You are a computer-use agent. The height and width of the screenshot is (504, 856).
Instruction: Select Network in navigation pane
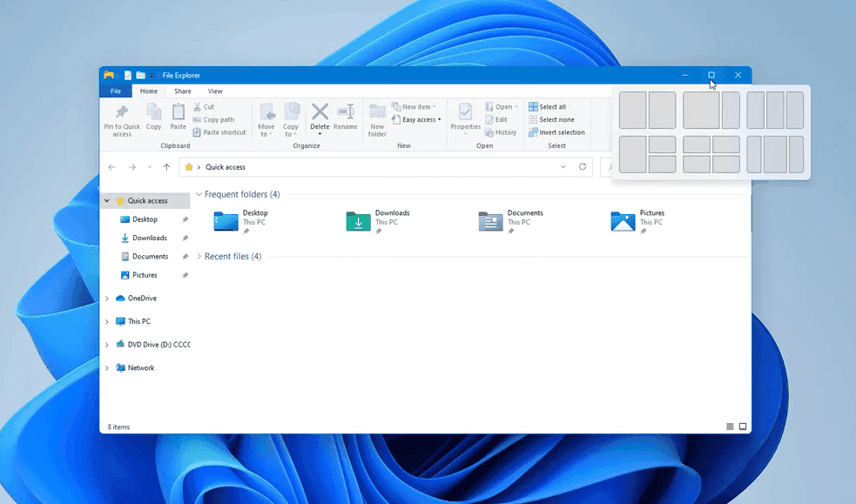point(141,367)
